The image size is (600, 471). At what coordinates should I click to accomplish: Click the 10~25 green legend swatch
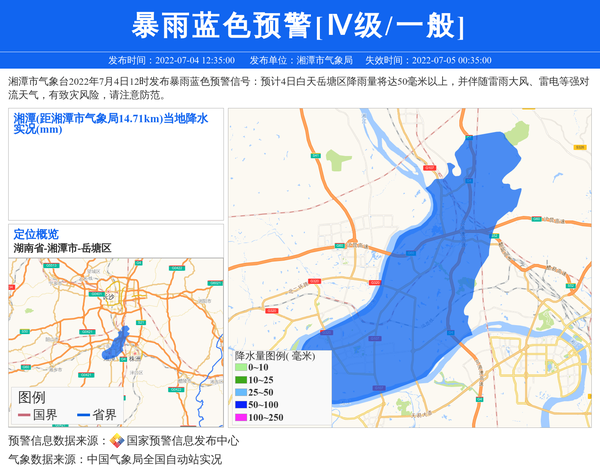[x=241, y=380]
